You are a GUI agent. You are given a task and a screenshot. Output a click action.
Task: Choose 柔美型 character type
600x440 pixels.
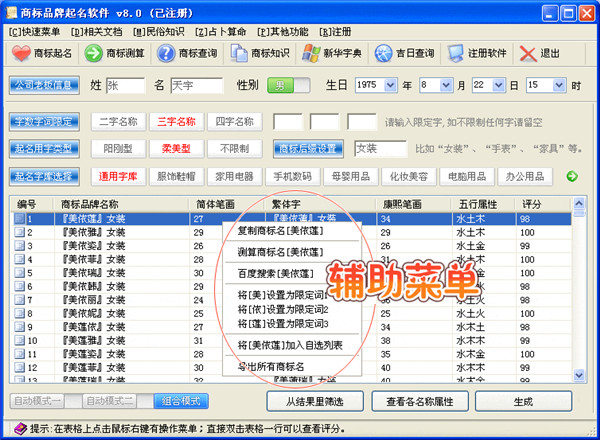click(176, 148)
